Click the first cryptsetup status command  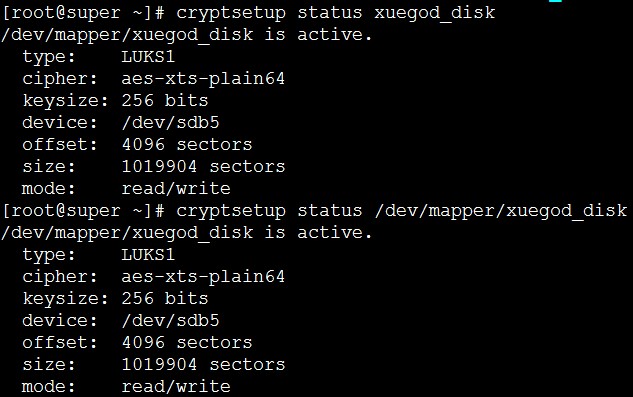(335, 13)
